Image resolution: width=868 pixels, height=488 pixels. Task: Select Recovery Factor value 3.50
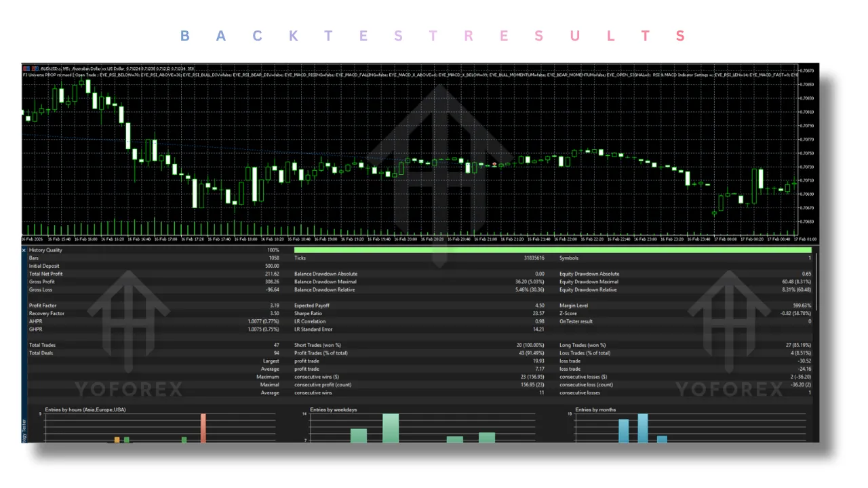[x=275, y=314]
